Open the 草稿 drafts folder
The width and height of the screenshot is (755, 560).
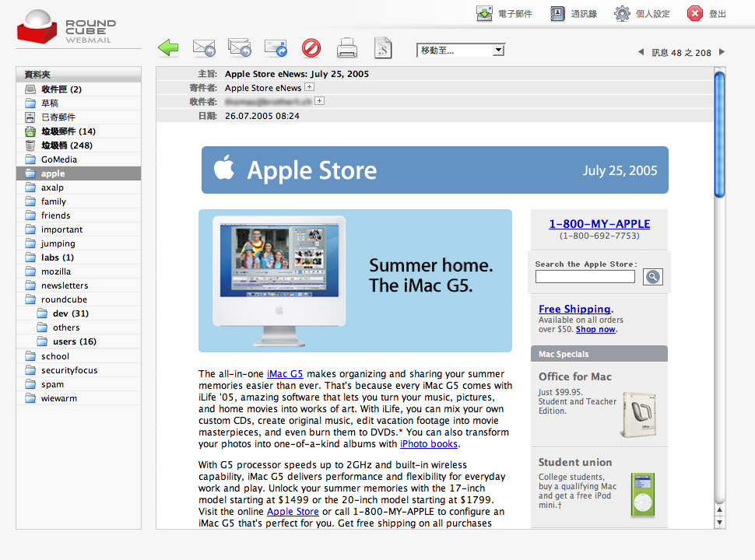coord(79,103)
